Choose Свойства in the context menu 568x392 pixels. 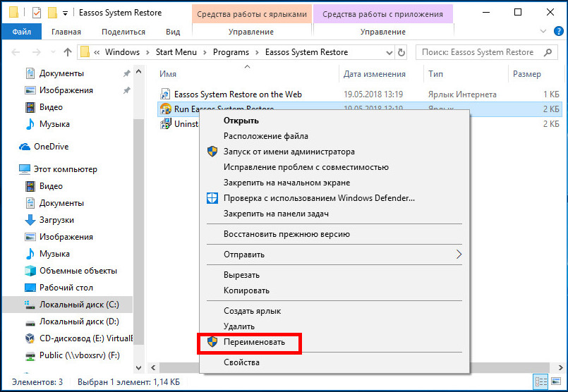click(241, 362)
